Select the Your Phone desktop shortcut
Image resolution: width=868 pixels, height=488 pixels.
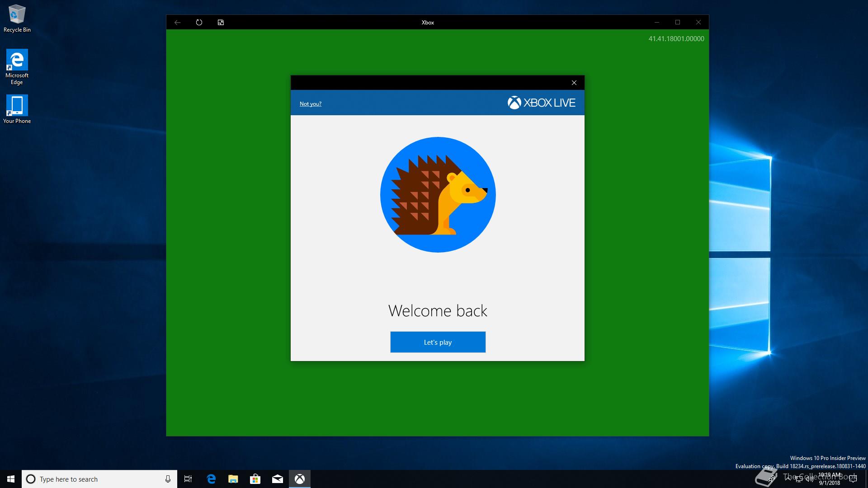[x=17, y=109]
